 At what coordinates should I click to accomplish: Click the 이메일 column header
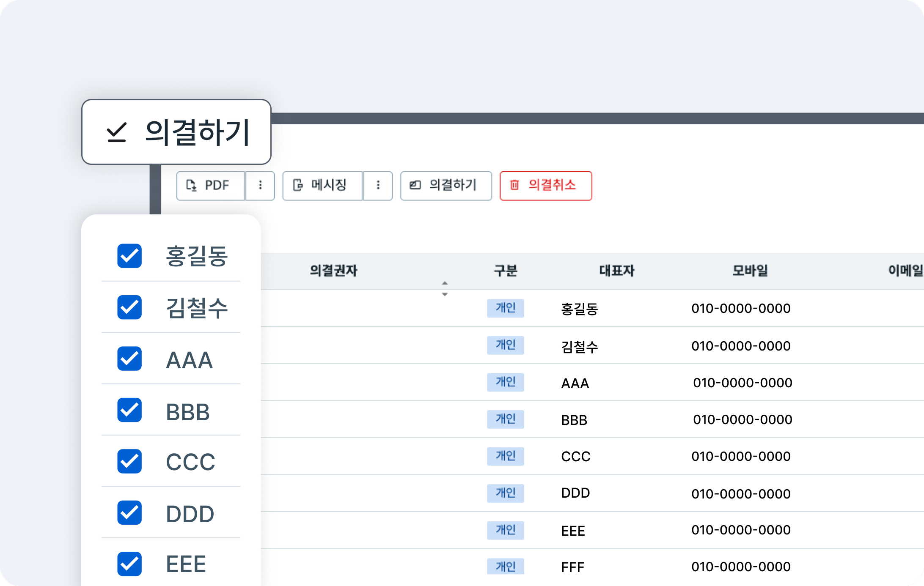(x=906, y=271)
